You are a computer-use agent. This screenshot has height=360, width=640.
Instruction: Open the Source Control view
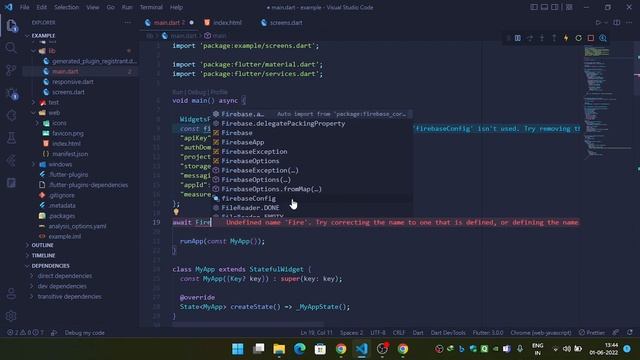point(11,71)
